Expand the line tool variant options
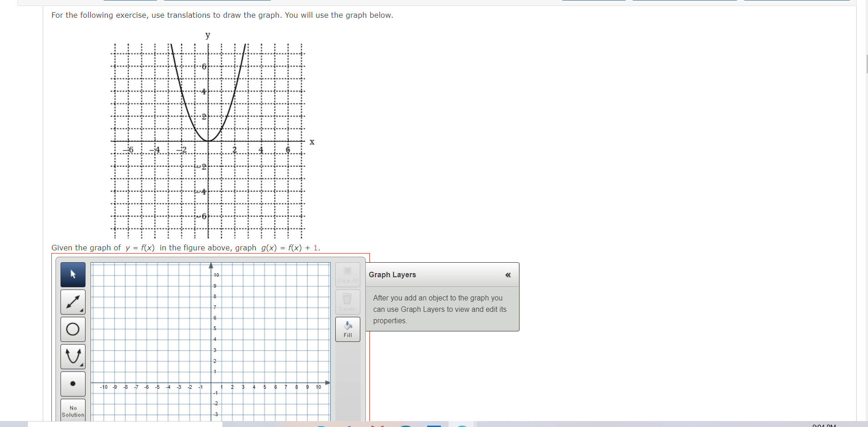The image size is (868, 427). pos(82,310)
